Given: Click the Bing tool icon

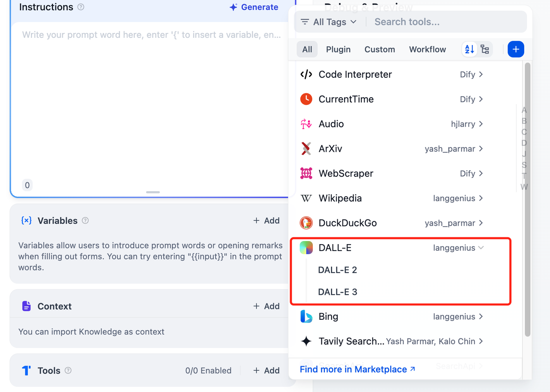Looking at the screenshot, I should point(306,317).
